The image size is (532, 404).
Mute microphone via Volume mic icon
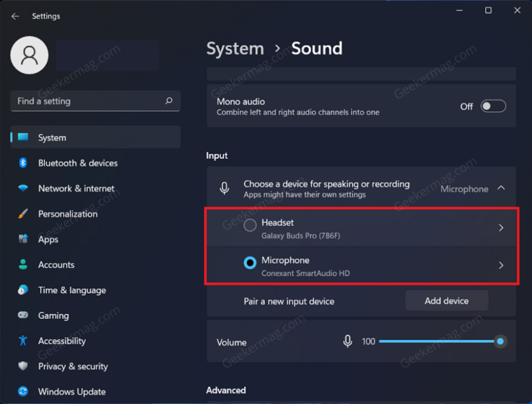point(348,341)
